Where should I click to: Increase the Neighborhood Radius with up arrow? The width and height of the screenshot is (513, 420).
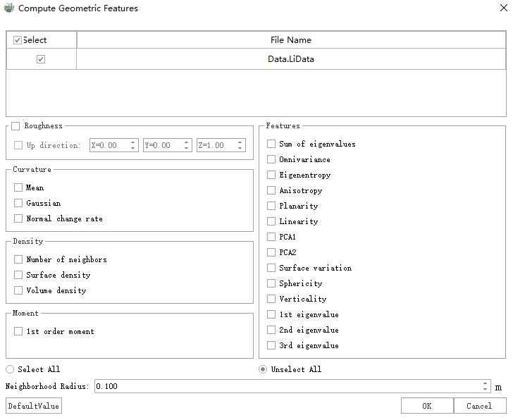tap(486, 383)
